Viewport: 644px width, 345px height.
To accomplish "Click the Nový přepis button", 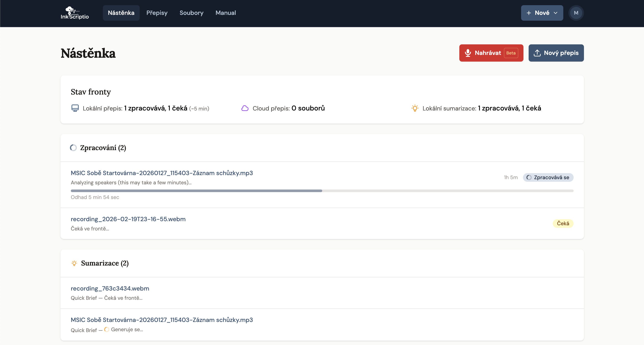I will click(x=556, y=53).
